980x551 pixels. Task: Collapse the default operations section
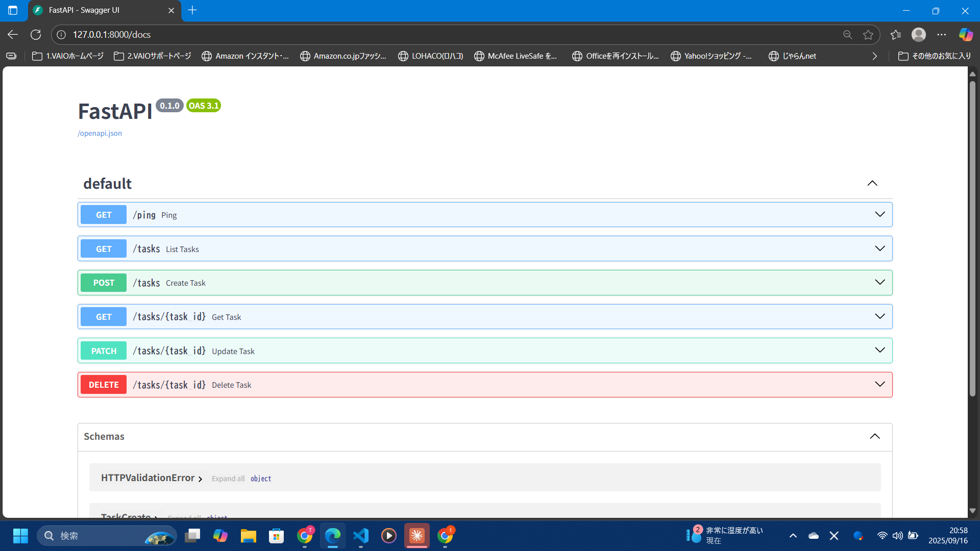coord(872,183)
